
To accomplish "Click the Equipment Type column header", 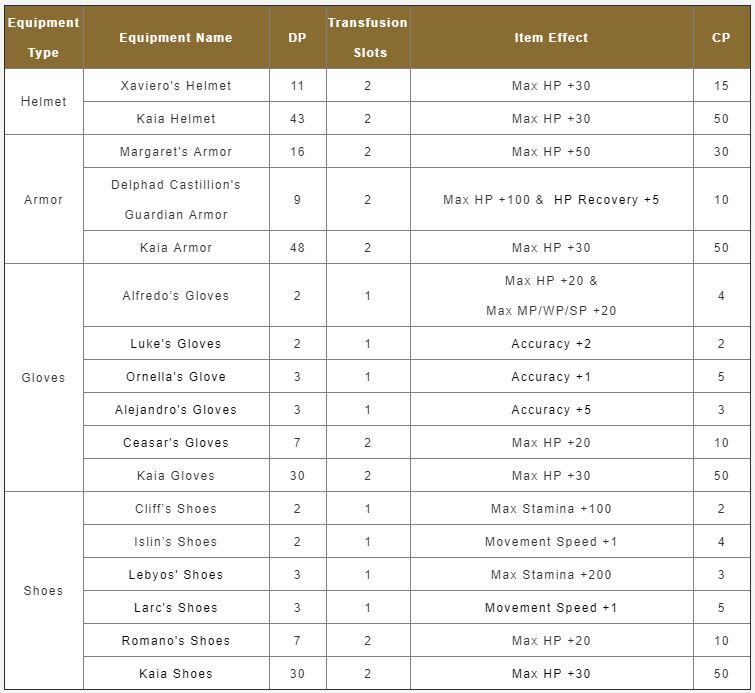I will [x=43, y=37].
